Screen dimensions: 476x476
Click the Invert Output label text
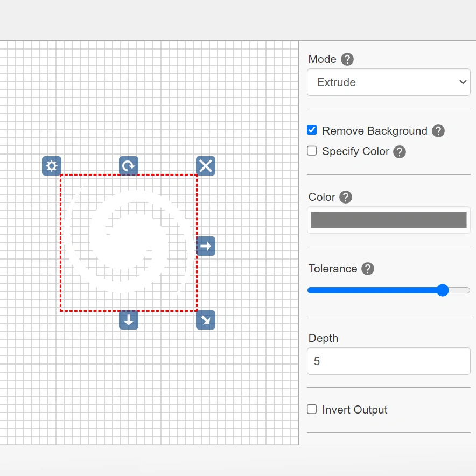(354, 410)
